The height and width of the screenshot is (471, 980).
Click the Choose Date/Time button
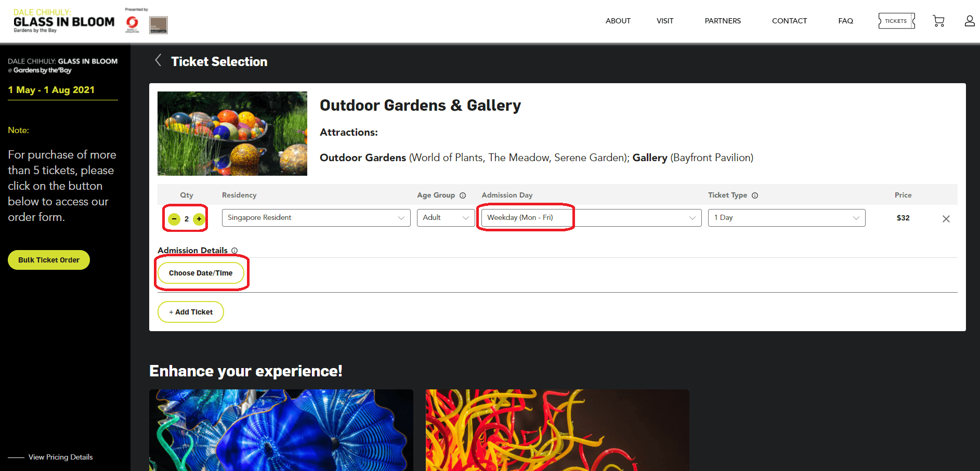[201, 273]
